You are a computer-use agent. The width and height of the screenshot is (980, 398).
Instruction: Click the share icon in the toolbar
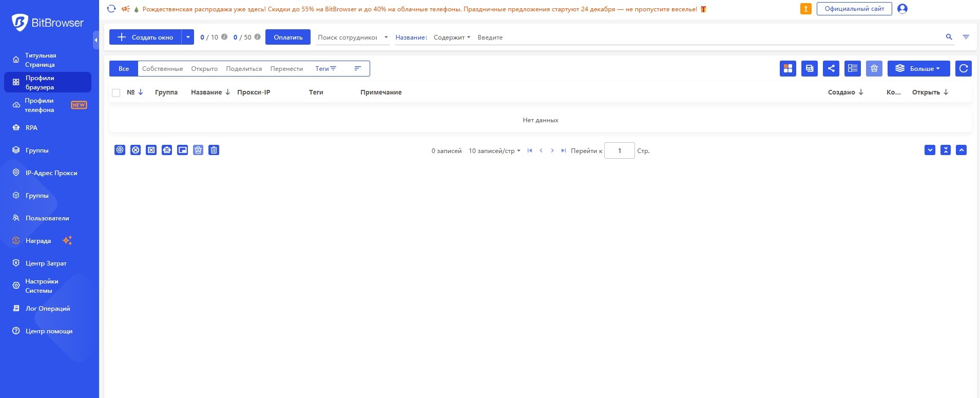(831, 68)
